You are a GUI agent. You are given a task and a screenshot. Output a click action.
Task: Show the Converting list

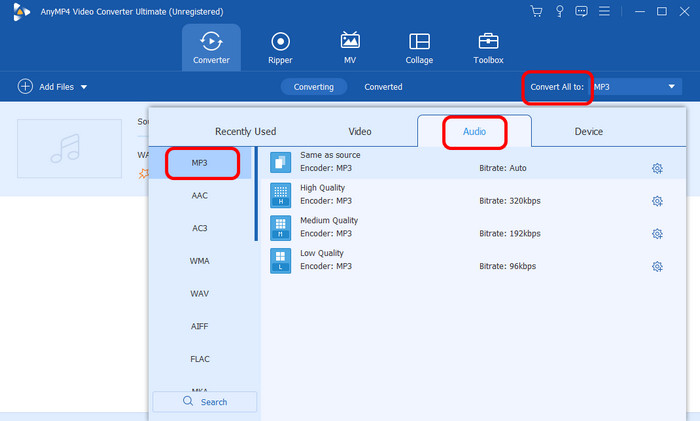314,87
